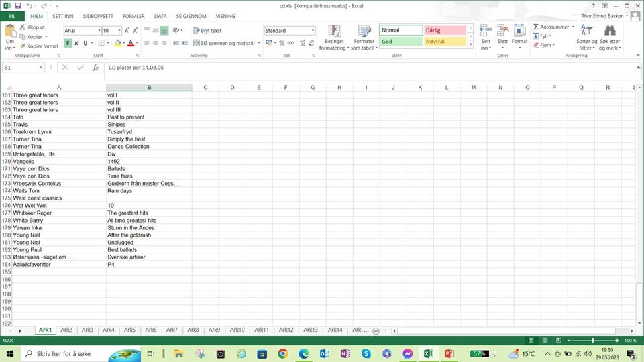This screenshot has width=644, height=362.
Task: Click in the formula bar text
Action: [x=136, y=68]
